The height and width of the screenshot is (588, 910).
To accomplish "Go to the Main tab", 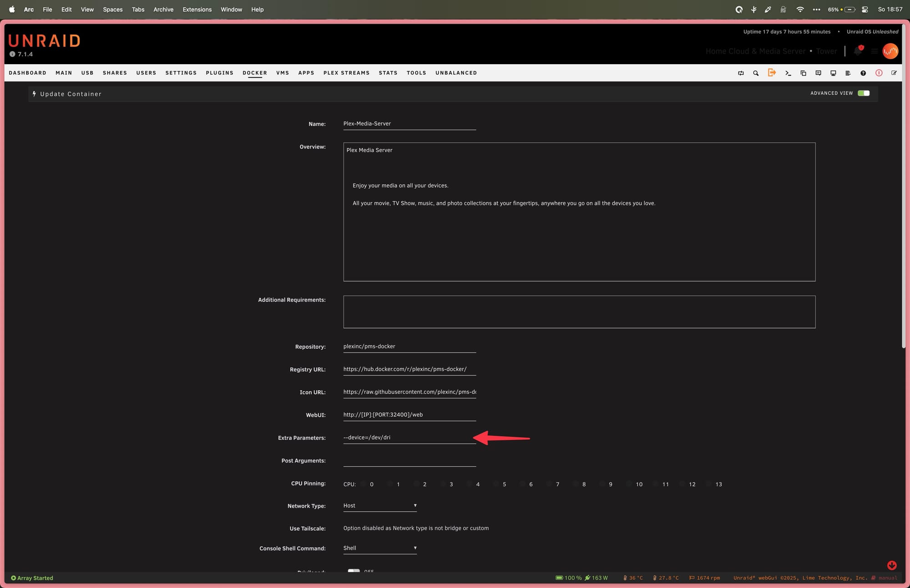I will (x=64, y=73).
